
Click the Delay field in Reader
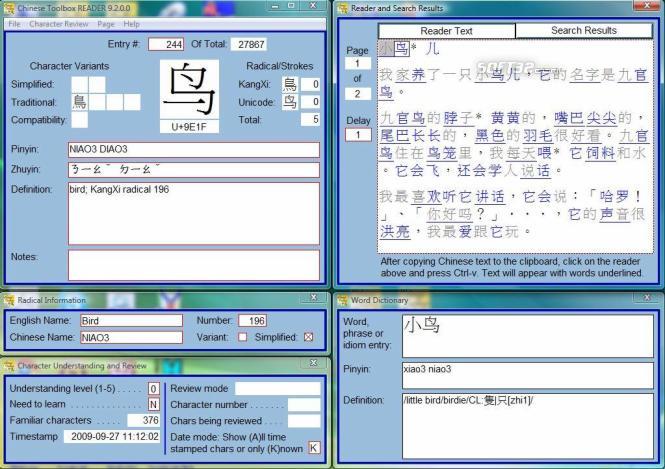click(x=358, y=135)
